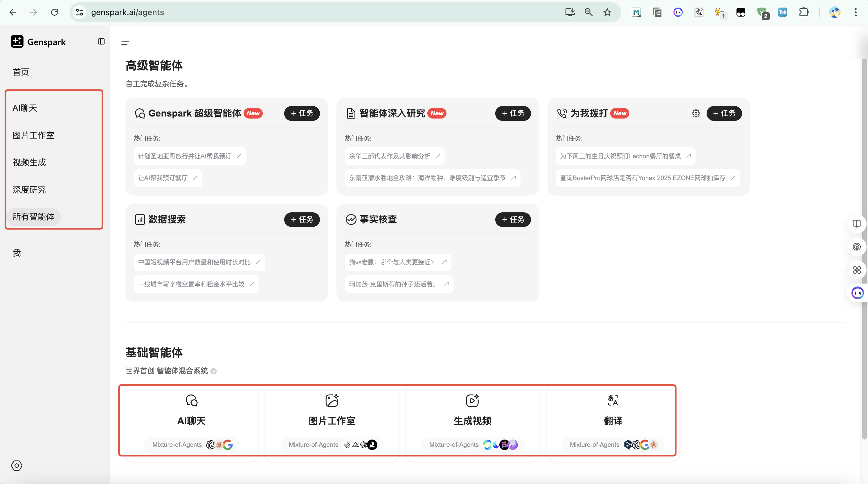The width and height of the screenshot is (868, 484).
Task: Click the podcast broadcast icon on right edge
Action: (857, 247)
